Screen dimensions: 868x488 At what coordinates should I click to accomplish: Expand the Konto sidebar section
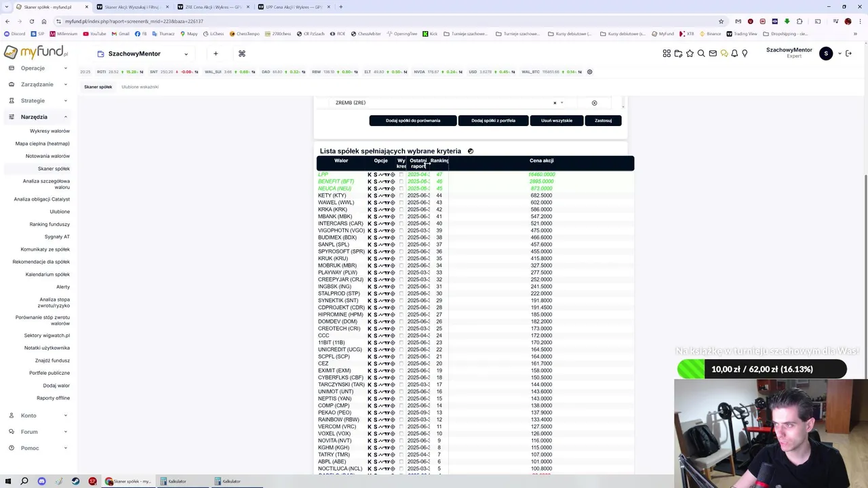click(38, 415)
